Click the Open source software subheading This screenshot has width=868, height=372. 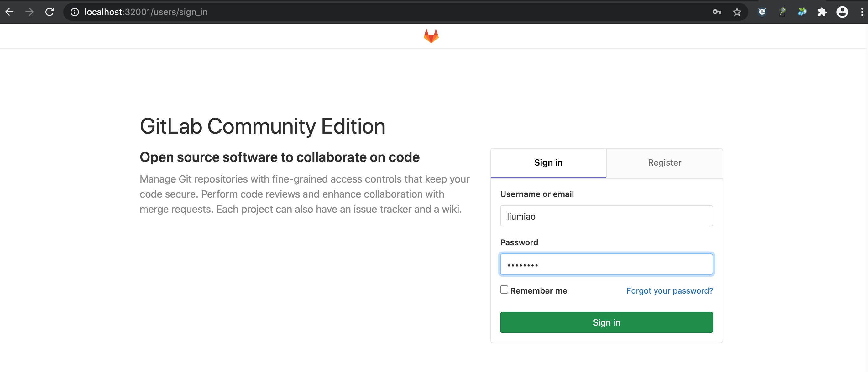pyautogui.click(x=280, y=157)
